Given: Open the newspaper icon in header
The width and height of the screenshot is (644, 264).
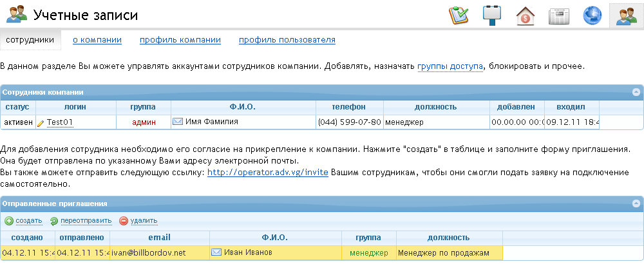Looking at the screenshot, I should (x=559, y=17).
